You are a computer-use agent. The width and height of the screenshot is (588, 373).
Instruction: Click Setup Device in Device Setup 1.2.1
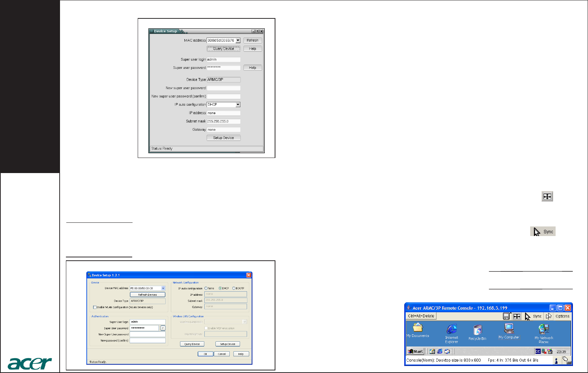point(228,344)
